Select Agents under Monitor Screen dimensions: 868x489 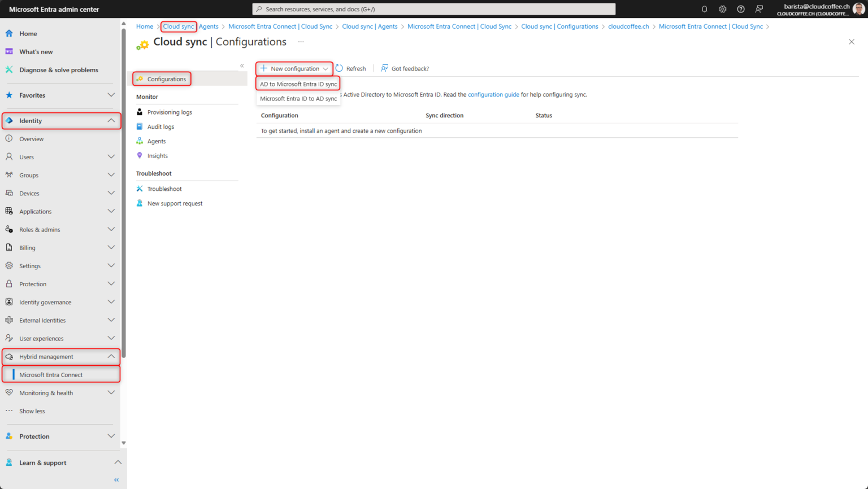pyautogui.click(x=157, y=141)
